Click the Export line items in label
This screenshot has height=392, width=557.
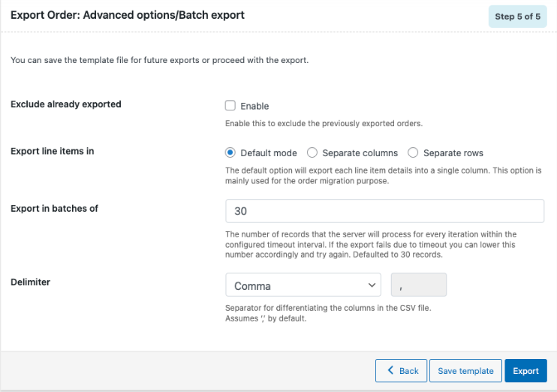coord(53,151)
